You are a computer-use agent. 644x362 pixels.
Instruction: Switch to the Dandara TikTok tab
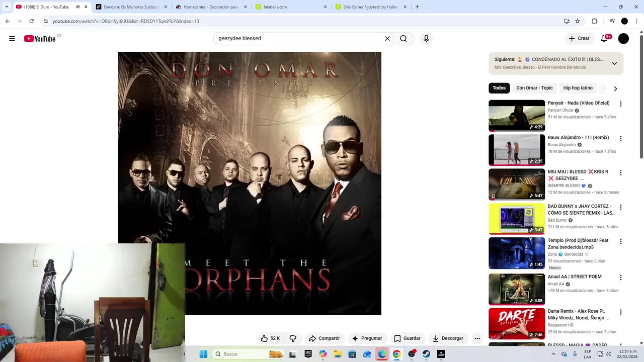131,7
